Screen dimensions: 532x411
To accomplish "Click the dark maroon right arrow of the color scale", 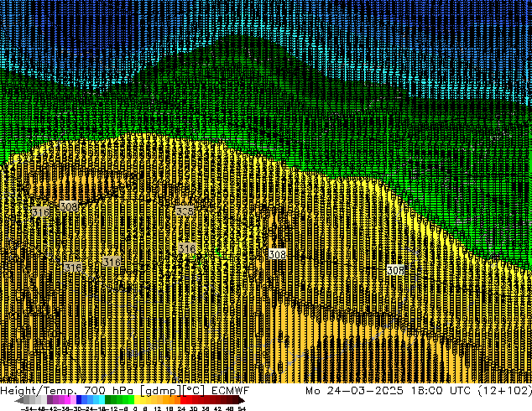I will (242, 400).
